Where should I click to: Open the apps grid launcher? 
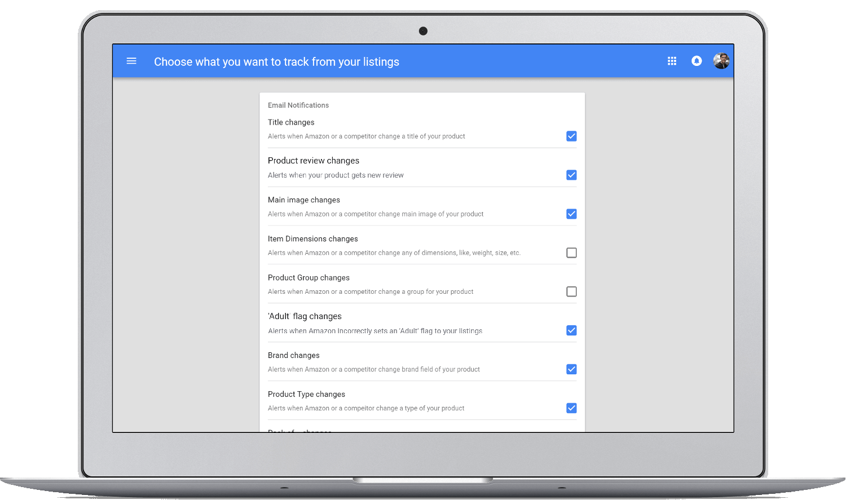pyautogui.click(x=672, y=61)
